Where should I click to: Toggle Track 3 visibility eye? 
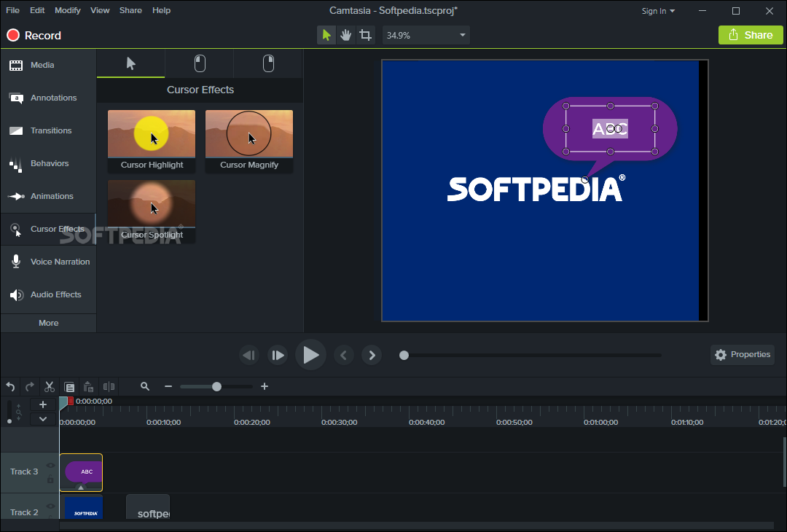[50, 465]
